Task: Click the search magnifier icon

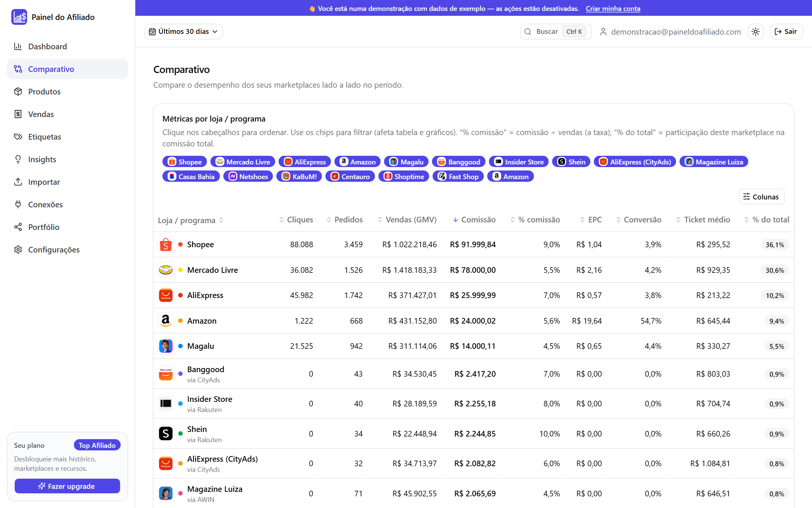Action: tap(528, 32)
